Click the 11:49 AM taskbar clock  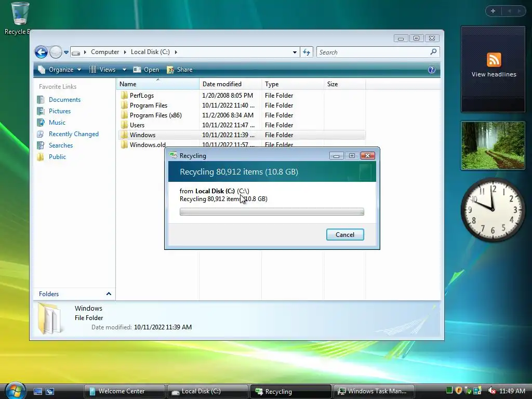click(512, 391)
